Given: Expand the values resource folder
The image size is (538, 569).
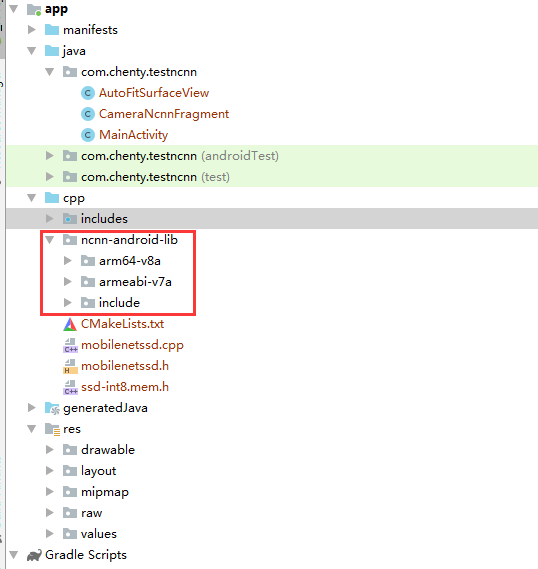Looking at the screenshot, I should [x=50, y=534].
